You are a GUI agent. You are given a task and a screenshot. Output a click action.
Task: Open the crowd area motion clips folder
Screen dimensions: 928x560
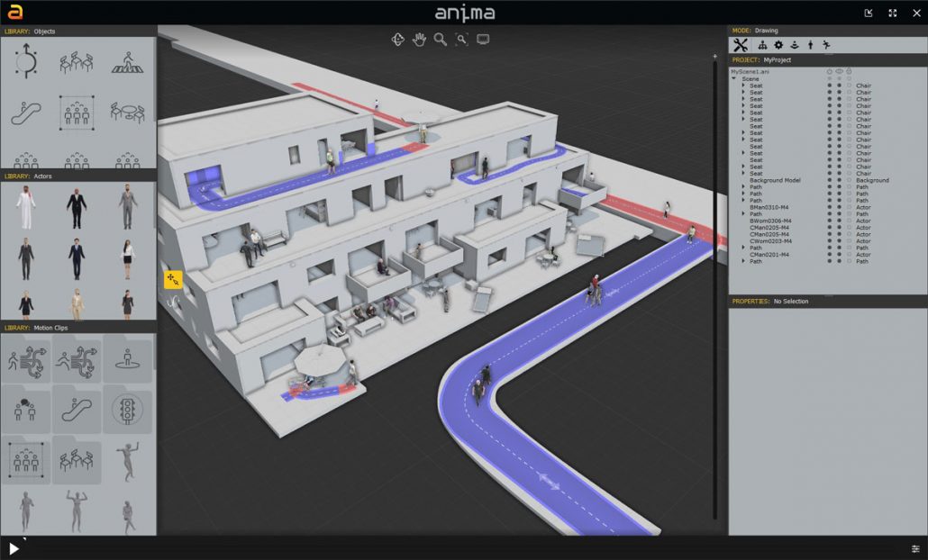26,461
